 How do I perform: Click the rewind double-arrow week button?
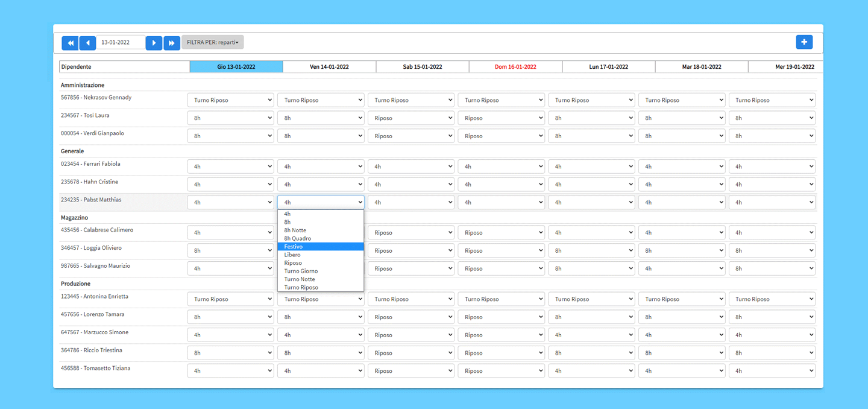point(70,43)
